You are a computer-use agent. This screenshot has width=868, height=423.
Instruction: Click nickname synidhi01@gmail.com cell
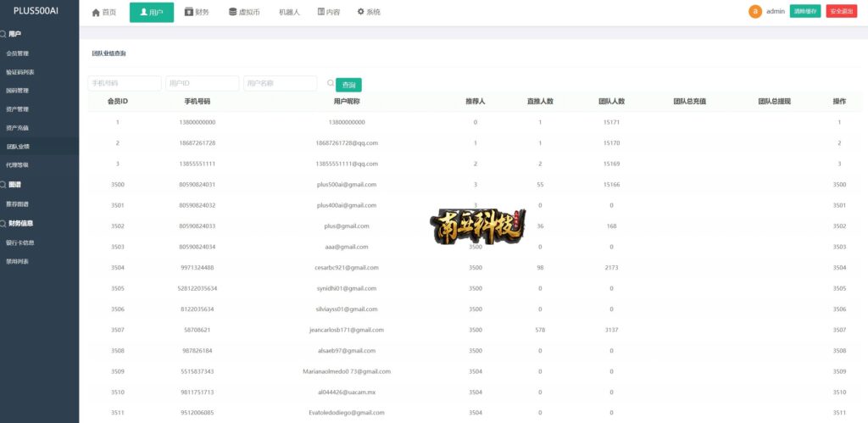[347, 288]
